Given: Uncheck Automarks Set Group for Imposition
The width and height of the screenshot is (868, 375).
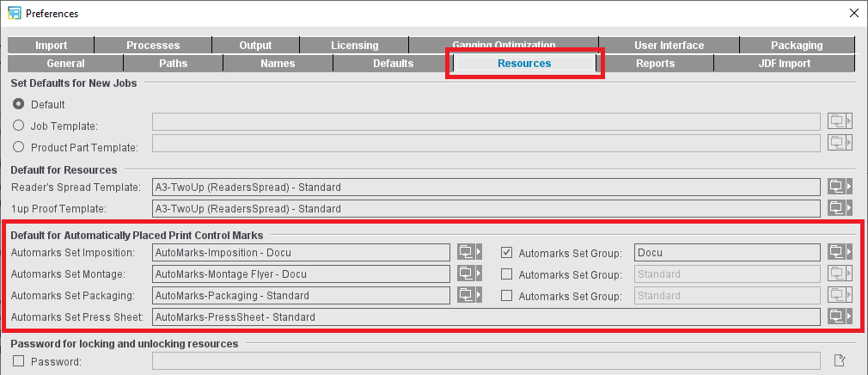Looking at the screenshot, I should pyautogui.click(x=507, y=253).
